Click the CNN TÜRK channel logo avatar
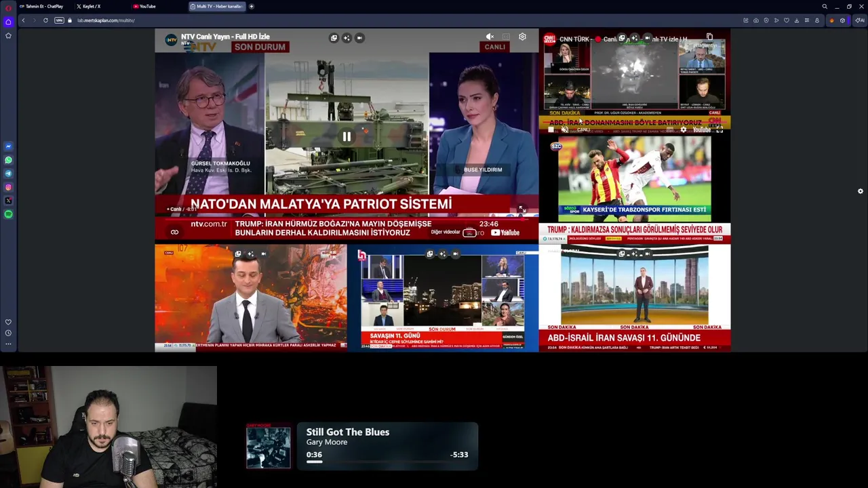The image size is (868, 488). tap(549, 39)
